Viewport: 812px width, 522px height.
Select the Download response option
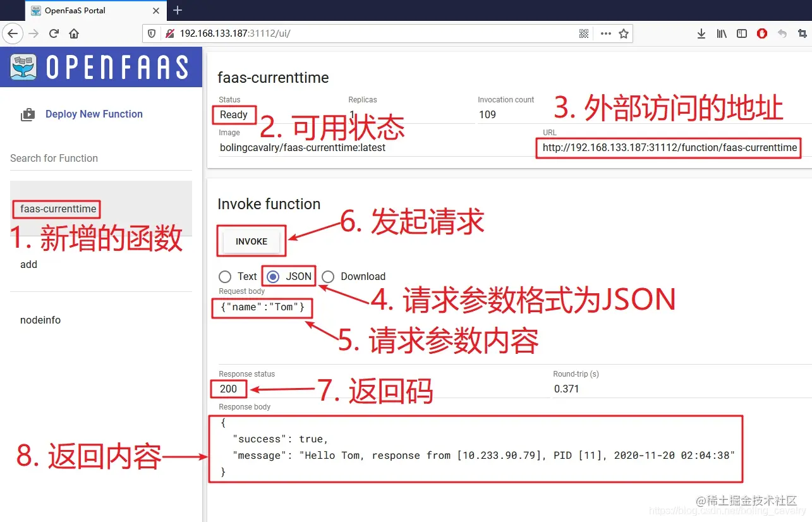point(328,276)
